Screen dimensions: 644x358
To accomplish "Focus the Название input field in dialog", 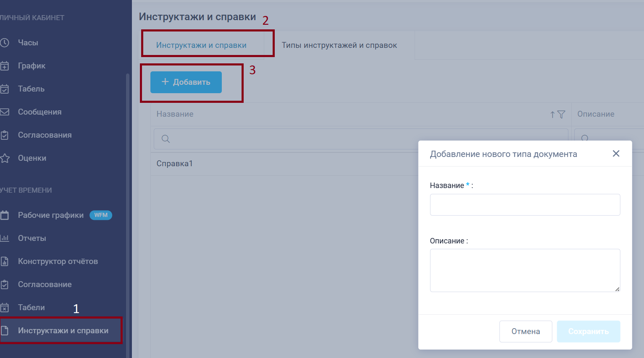I will point(525,205).
